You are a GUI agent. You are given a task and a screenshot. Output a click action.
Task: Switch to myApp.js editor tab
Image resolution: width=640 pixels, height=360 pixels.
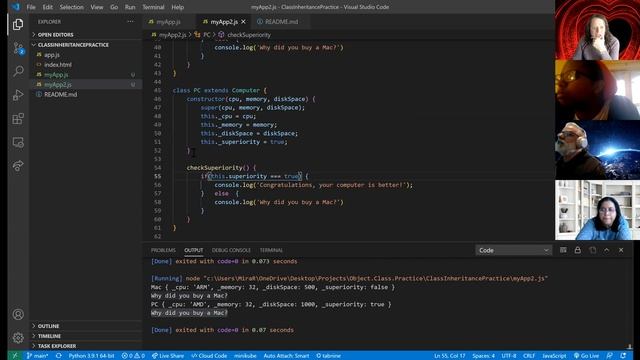click(168, 22)
